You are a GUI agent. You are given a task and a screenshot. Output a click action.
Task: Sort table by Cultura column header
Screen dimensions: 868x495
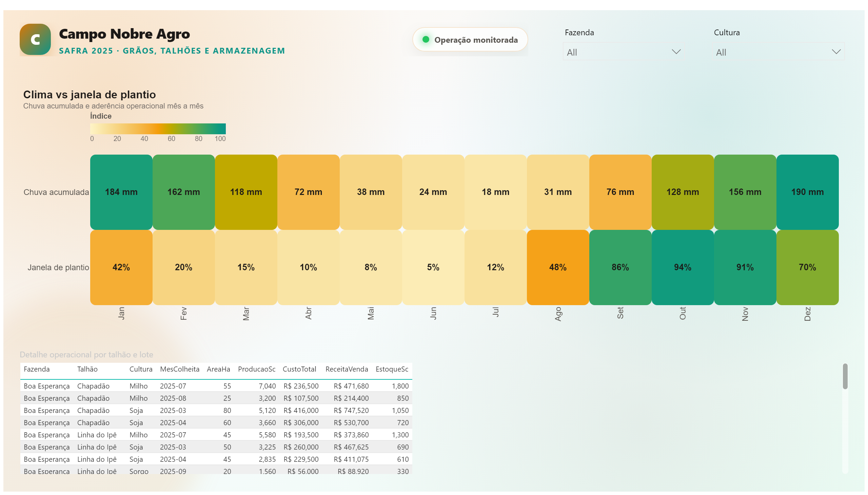click(141, 369)
